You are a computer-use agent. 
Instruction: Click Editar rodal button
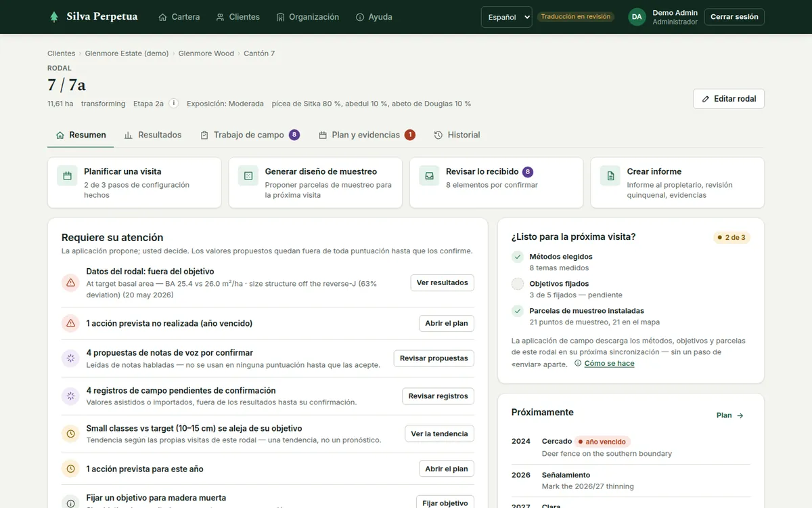[x=729, y=99]
